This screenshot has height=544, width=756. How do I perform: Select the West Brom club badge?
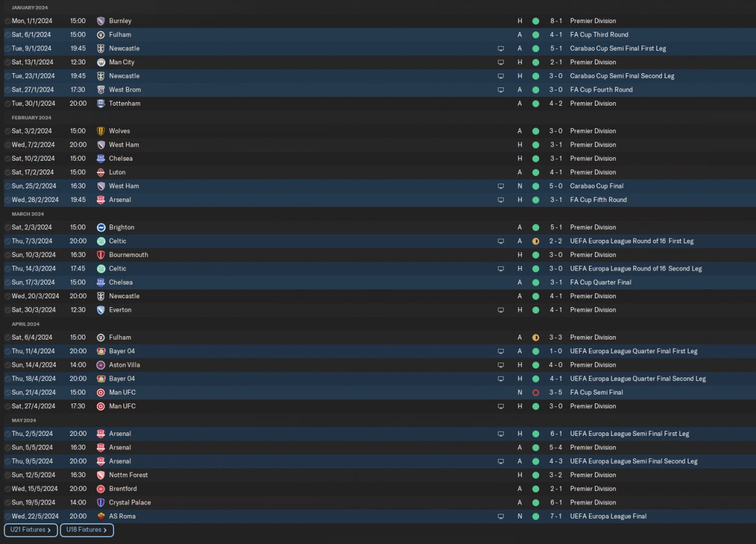pyautogui.click(x=101, y=90)
